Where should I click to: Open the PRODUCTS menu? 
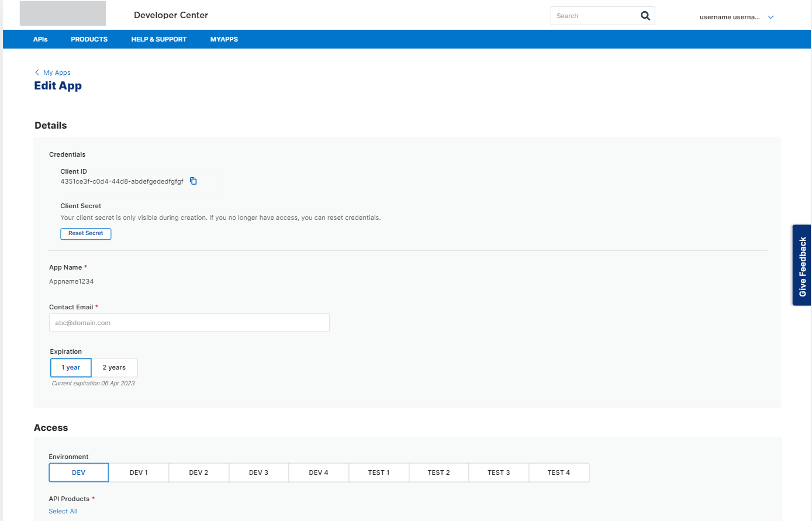89,39
